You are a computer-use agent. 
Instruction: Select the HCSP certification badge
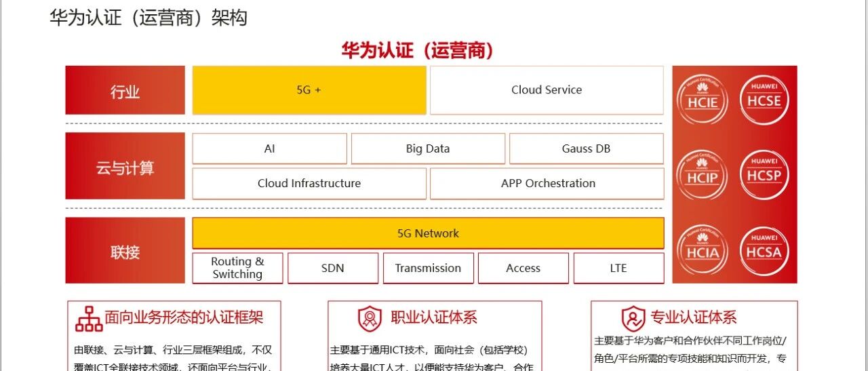coord(764,175)
